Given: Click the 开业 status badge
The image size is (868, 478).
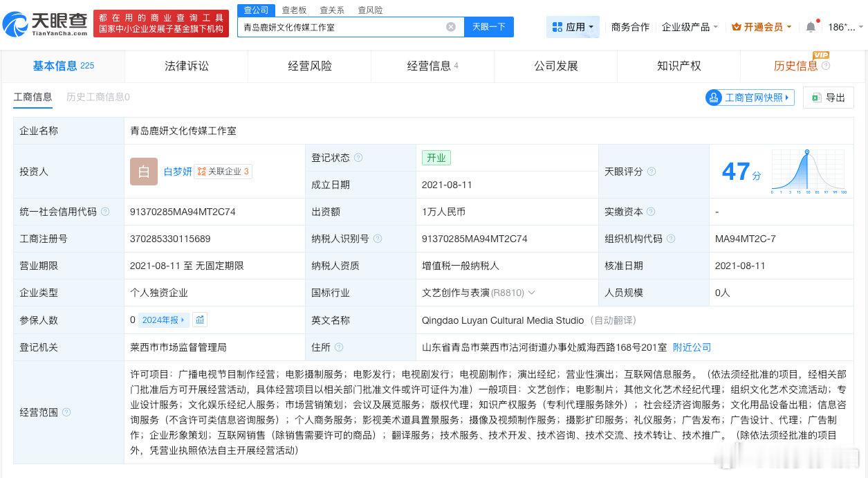Looking at the screenshot, I should pos(436,158).
